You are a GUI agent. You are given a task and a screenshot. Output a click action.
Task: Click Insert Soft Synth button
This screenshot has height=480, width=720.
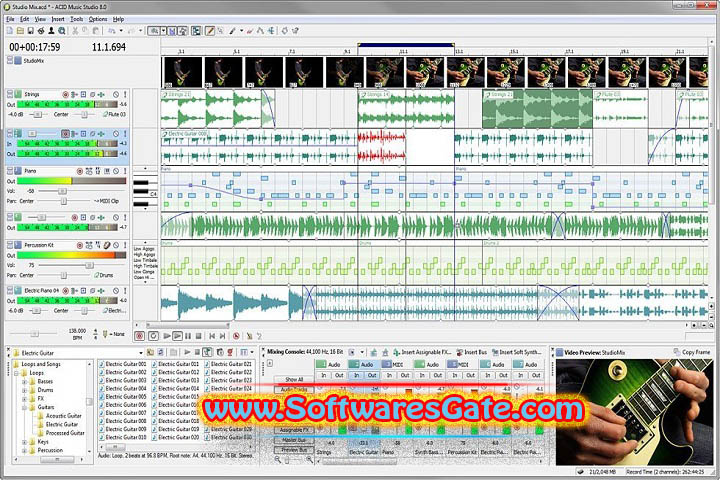[x=517, y=352]
